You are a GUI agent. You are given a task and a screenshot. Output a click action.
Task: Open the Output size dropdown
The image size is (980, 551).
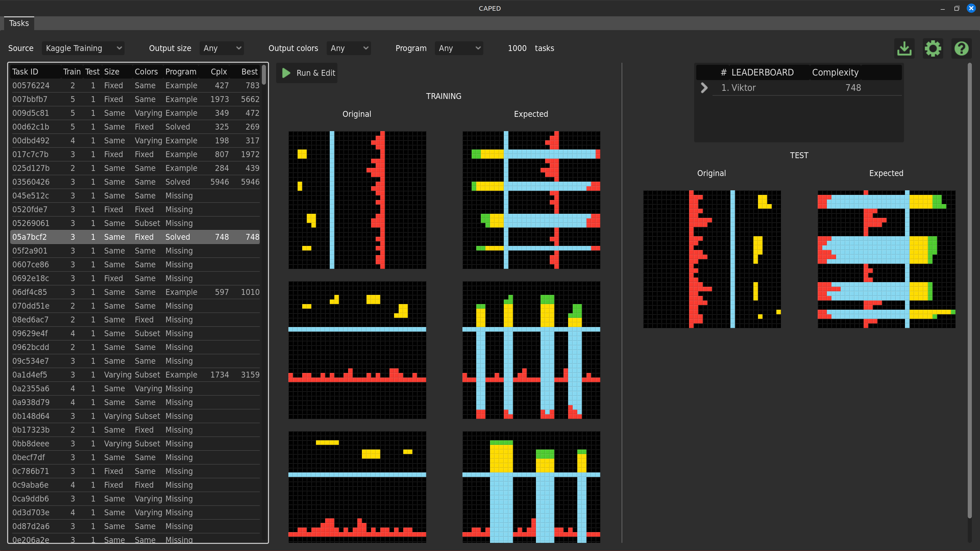pyautogui.click(x=222, y=48)
